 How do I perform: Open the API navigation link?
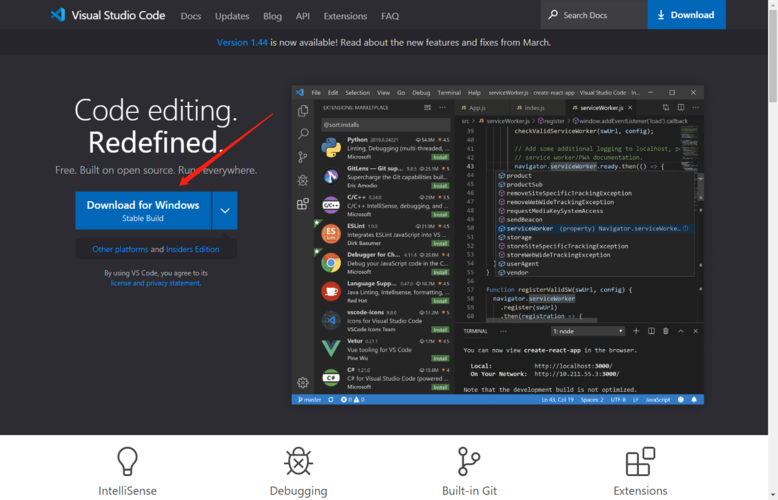point(303,16)
